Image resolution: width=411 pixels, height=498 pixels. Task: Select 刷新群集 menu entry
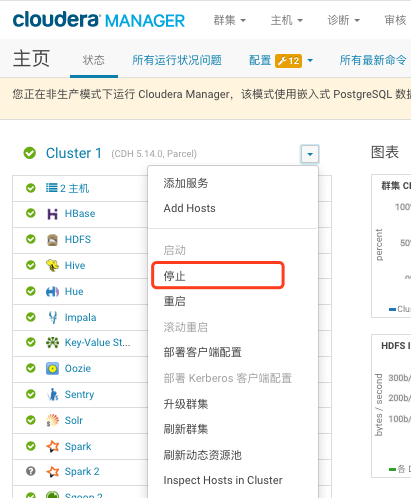pos(186,429)
